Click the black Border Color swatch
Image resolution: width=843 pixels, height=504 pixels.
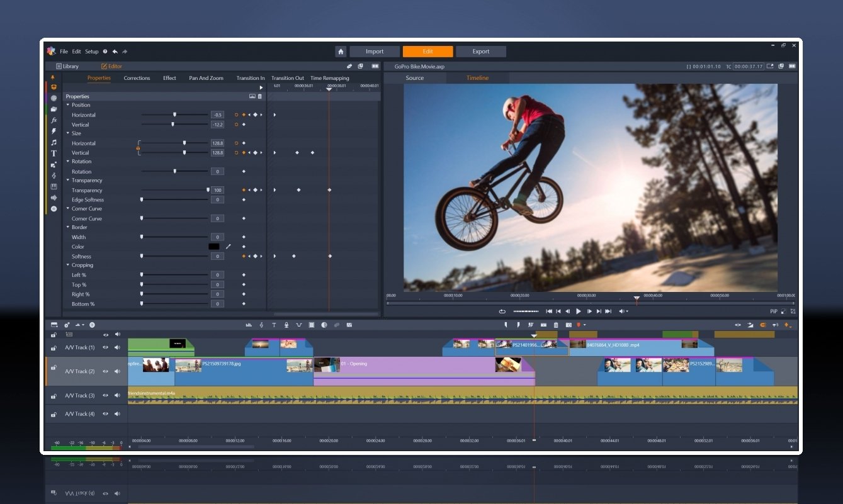point(214,247)
